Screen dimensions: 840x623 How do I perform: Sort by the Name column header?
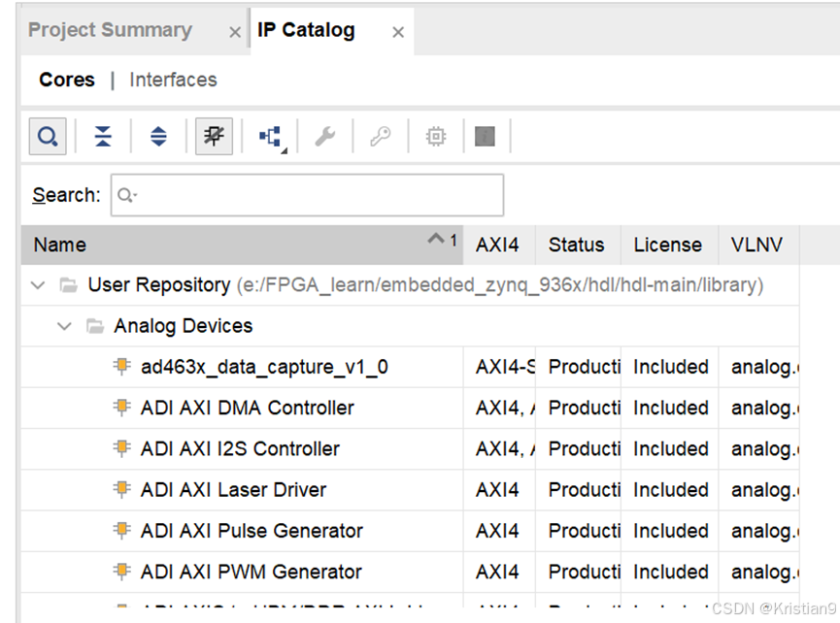pos(242,245)
